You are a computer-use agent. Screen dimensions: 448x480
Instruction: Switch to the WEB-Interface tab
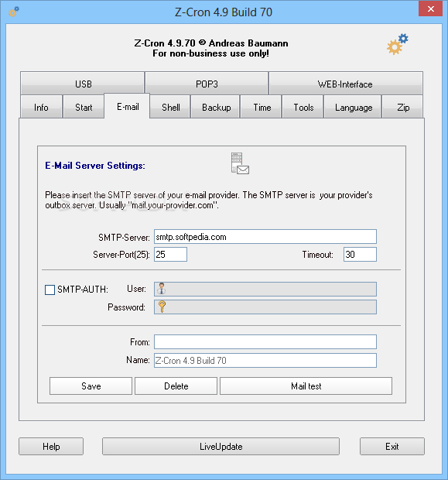coord(346,84)
